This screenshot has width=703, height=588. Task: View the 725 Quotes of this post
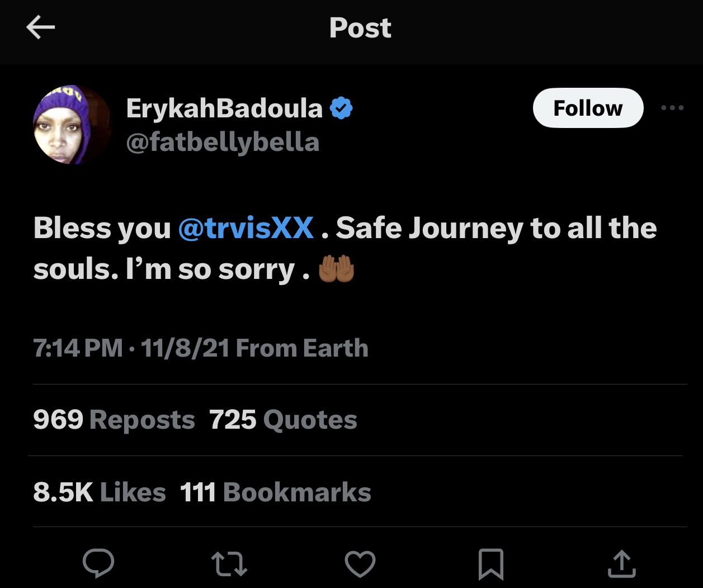coord(282,420)
